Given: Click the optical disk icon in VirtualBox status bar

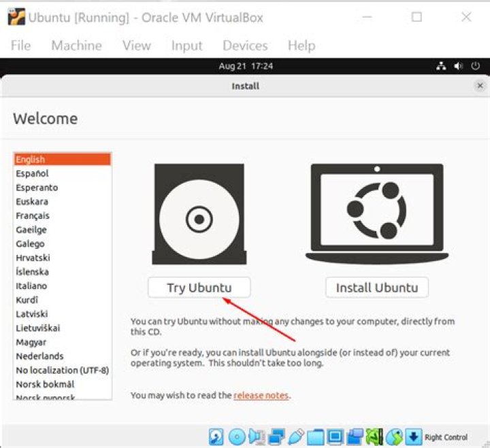Looking at the screenshot, I should 237,436.
